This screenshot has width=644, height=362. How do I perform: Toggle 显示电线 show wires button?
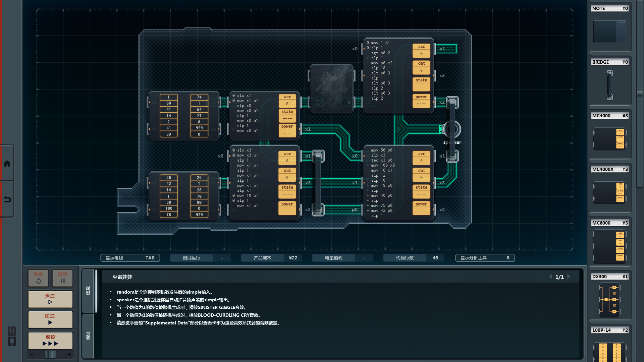pos(130,258)
